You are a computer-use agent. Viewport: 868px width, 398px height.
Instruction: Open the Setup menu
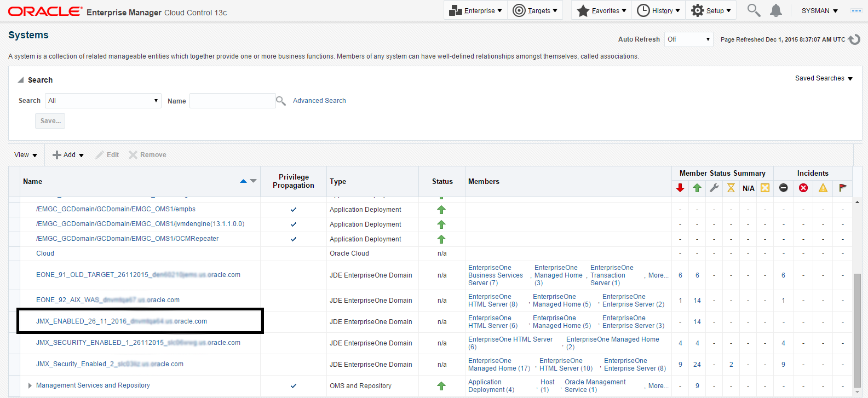[x=711, y=10]
